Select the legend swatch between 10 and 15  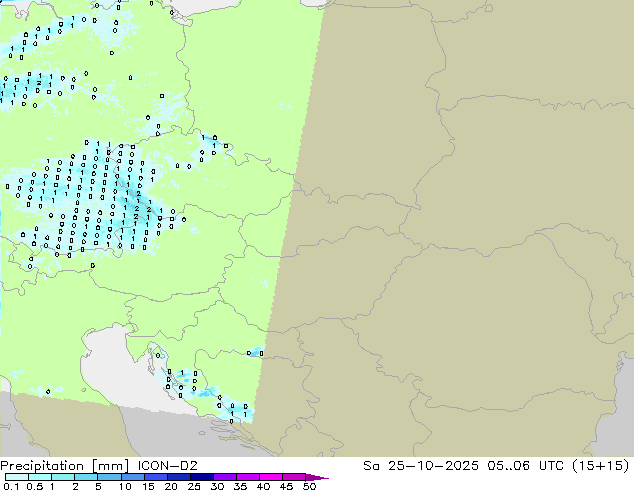click(x=133, y=477)
